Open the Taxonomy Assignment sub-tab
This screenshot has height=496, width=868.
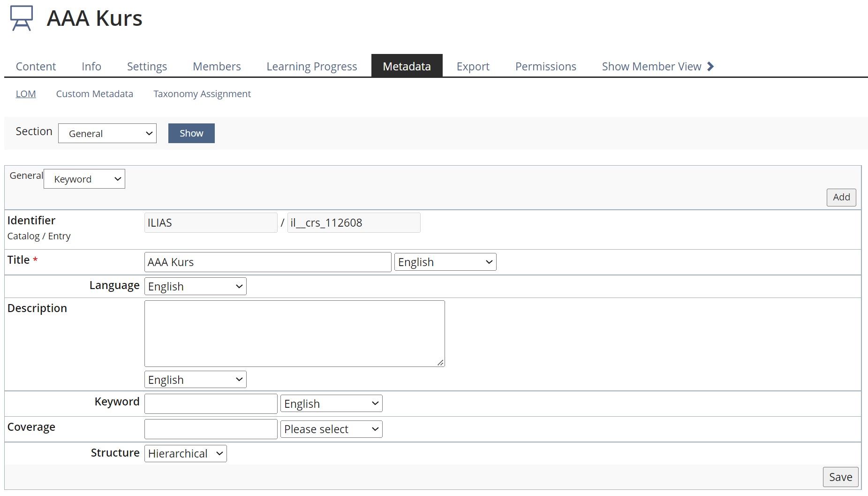click(x=202, y=94)
